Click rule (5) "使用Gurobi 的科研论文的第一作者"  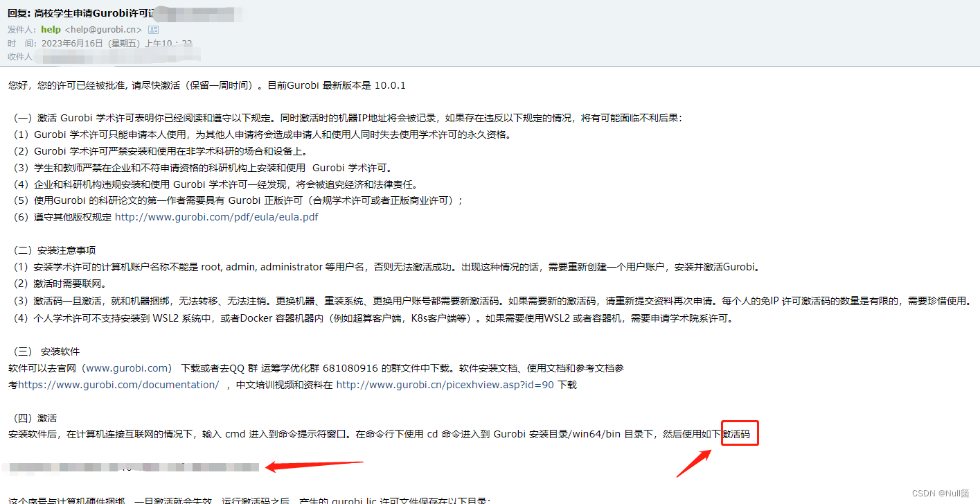238,200
